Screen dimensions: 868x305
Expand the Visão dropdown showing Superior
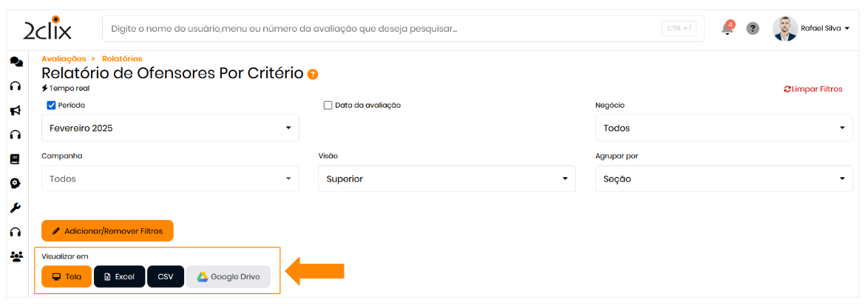447,179
